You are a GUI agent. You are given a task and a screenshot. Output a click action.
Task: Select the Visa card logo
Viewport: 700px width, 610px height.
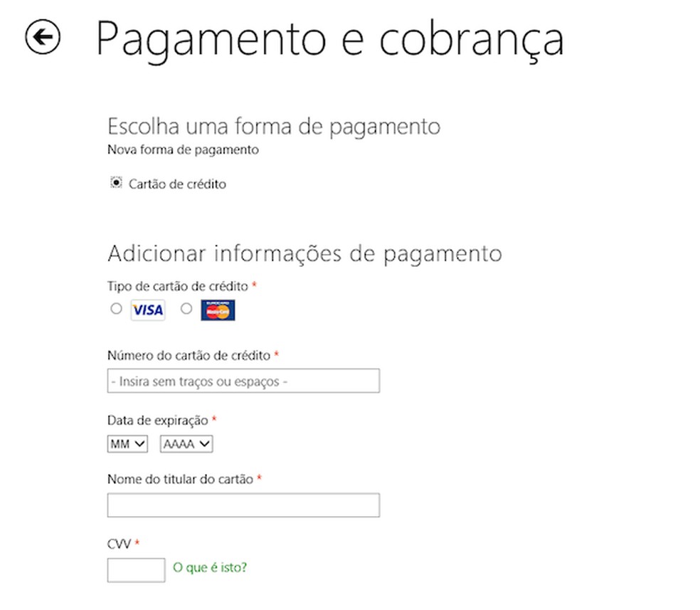click(147, 310)
